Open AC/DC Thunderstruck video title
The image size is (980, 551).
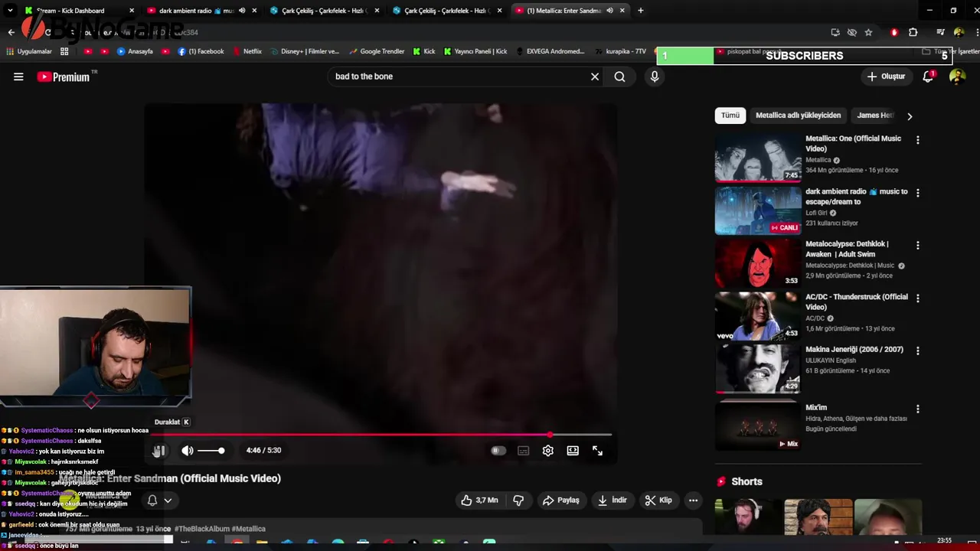point(856,302)
